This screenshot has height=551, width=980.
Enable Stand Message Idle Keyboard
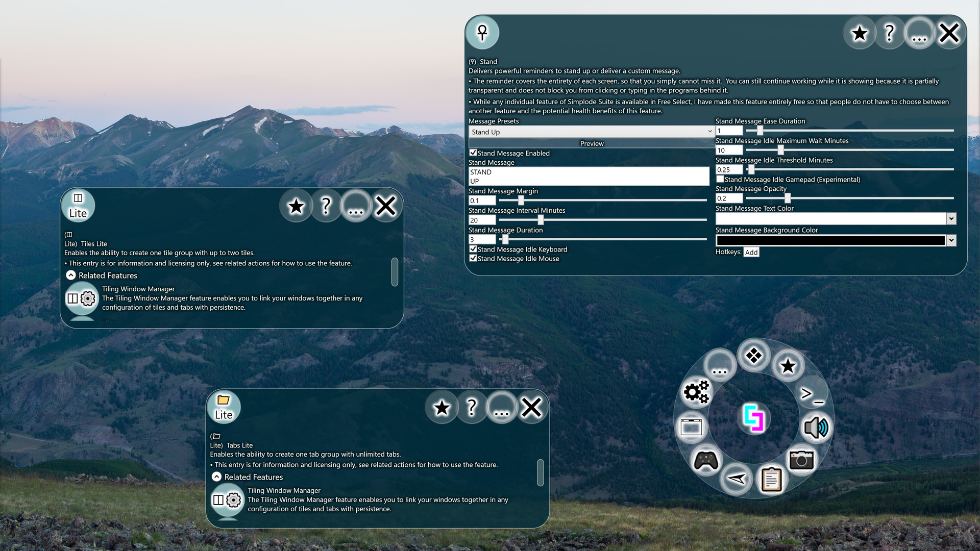click(473, 249)
